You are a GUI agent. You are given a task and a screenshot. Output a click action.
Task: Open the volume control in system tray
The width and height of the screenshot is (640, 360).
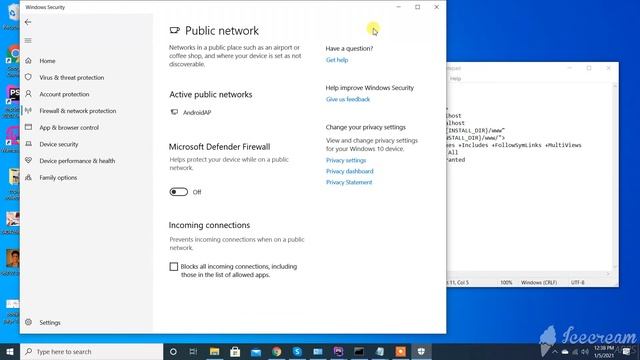tap(585, 352)
